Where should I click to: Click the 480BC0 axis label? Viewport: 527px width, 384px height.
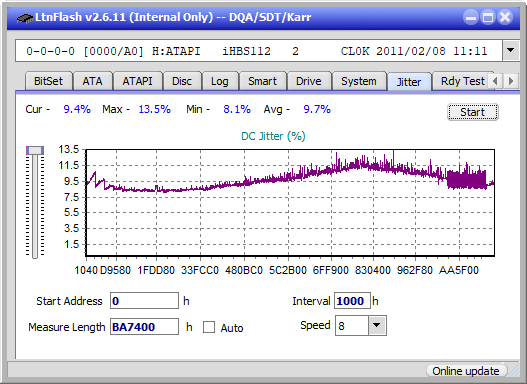tap(244, 270)
